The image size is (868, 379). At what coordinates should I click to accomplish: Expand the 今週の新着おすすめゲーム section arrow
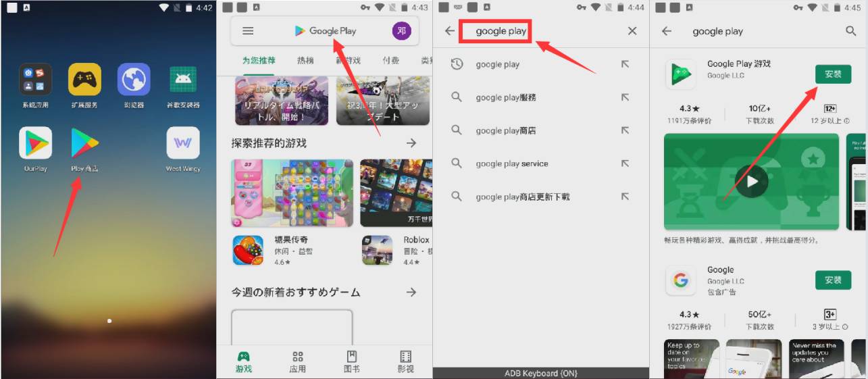coord(411,292)
